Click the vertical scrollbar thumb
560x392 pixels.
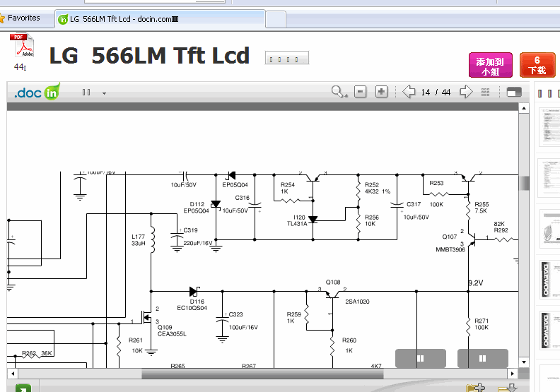524,183
